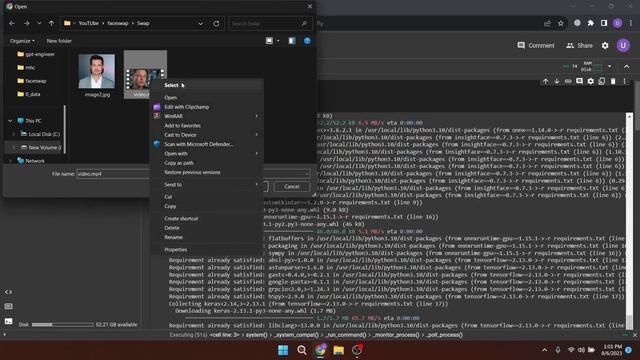Open cell editor settings gear
This screenshot has height=360, width=640.
pos(591,82)
